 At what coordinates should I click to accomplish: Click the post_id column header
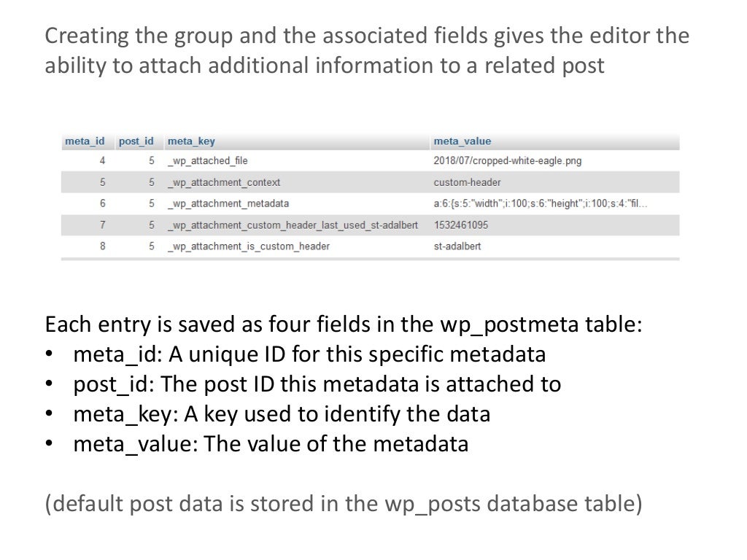[x=136, y=141]
